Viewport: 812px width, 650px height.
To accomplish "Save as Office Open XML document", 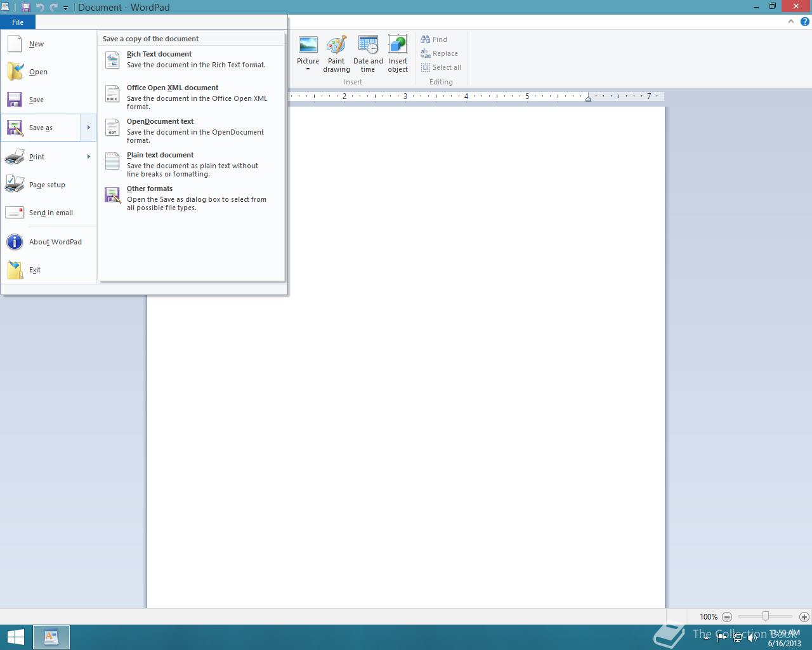I will click(191, 97).
